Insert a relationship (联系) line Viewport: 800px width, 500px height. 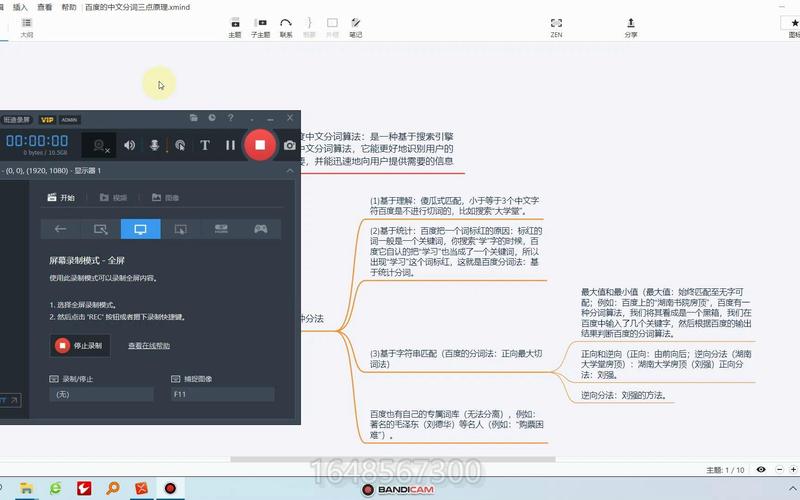click(286, 28)
